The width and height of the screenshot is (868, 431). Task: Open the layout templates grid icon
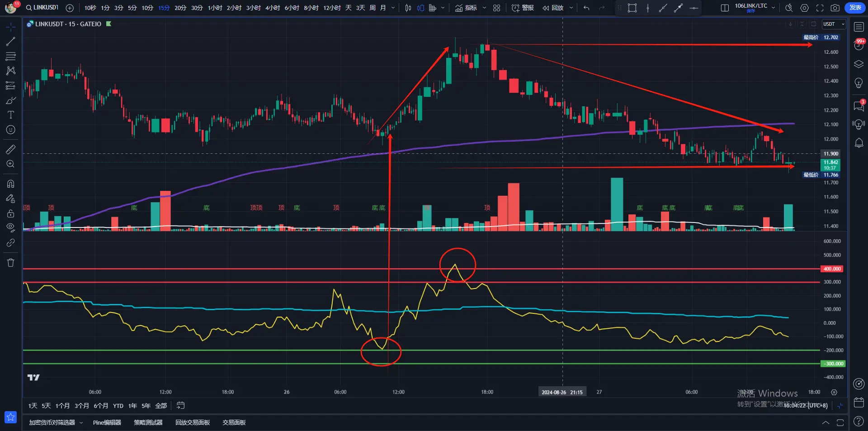pos(496,8)
